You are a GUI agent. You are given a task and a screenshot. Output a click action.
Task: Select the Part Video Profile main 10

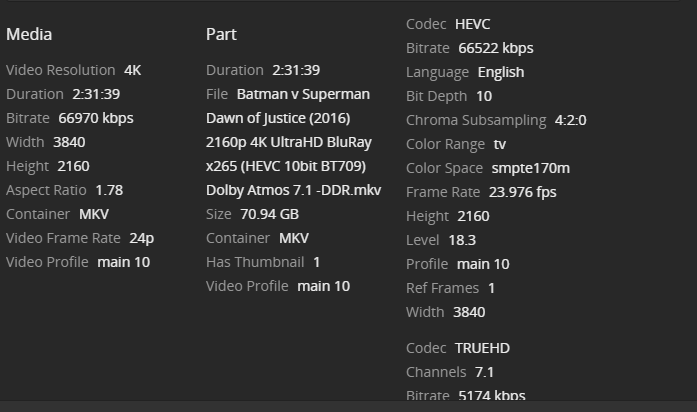click(323, 286)
